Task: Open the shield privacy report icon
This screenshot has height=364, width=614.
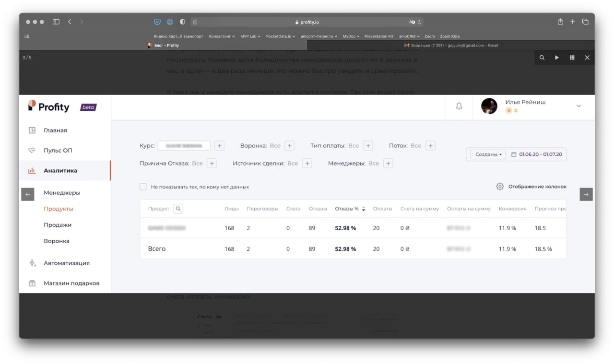Action: (183, 22)
